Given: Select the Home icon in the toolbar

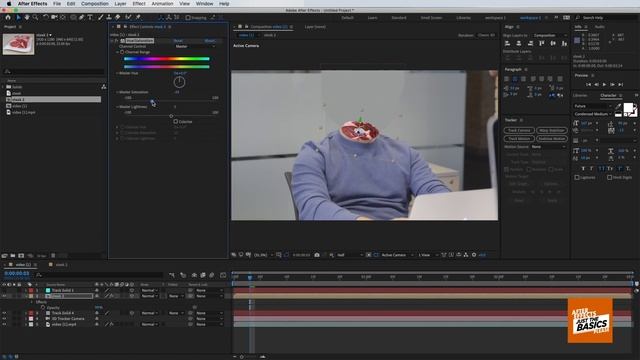Looking at the screenshot, I should 8,18.
